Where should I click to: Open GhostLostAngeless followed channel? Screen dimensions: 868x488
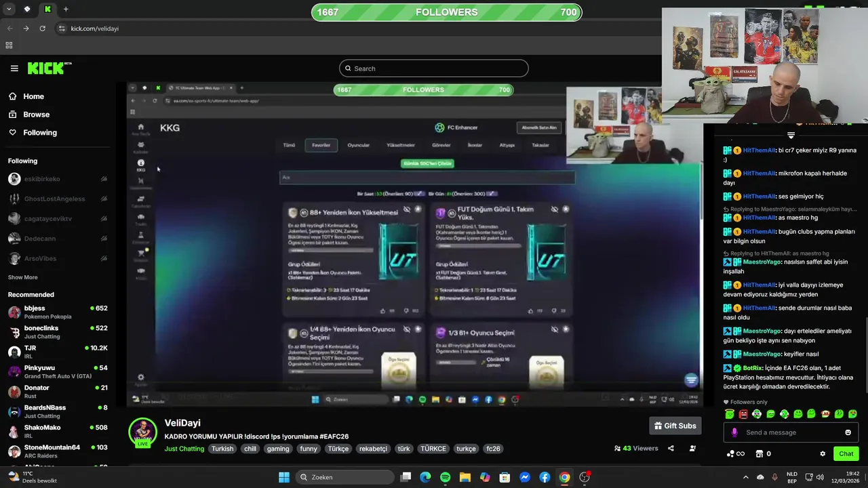tap(54, 199)
